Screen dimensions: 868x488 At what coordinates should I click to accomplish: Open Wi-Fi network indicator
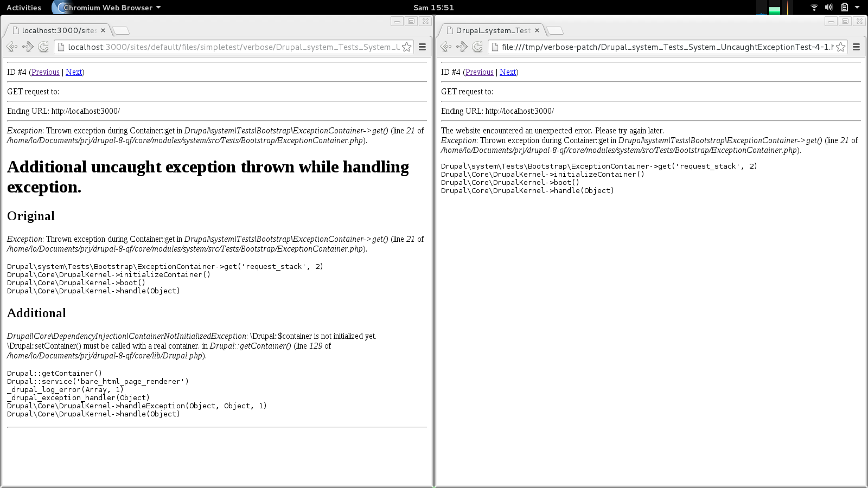tap(814, 8)
